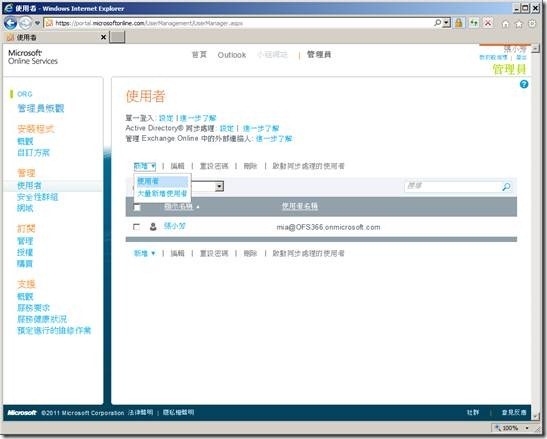The width and height of the screenshot is (547, 439).
Task: Click the 法律聲明 footer link
Action: [x=140, y=412]
